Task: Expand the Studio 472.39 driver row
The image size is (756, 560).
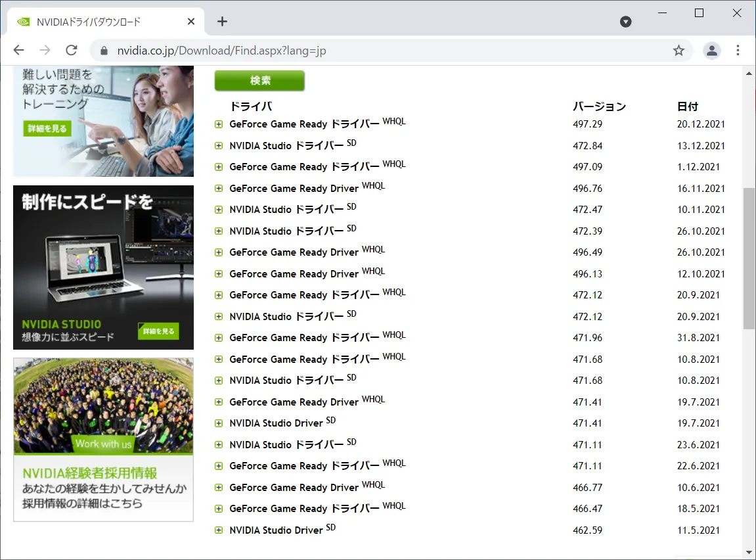Action: click(219, 231)
